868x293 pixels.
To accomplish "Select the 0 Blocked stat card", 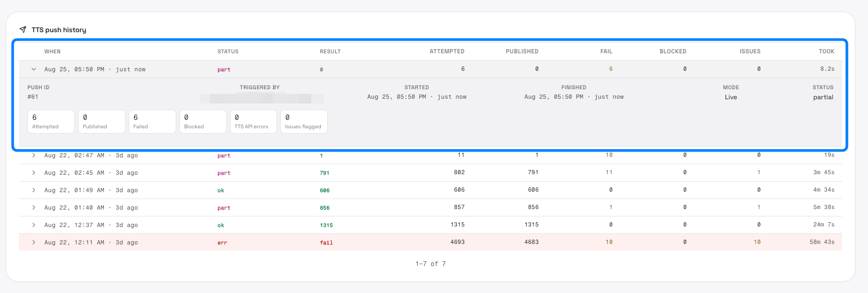I will (x=203, y=122).
